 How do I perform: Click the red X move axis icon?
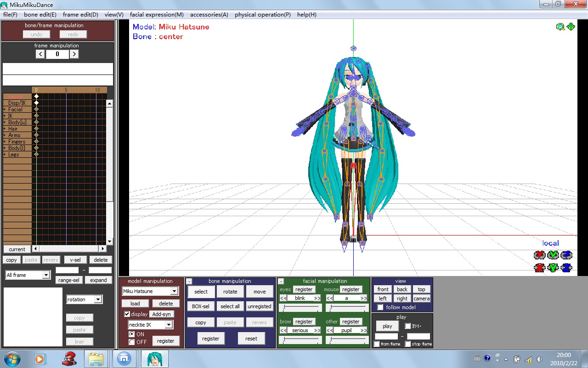pos(539,267)
